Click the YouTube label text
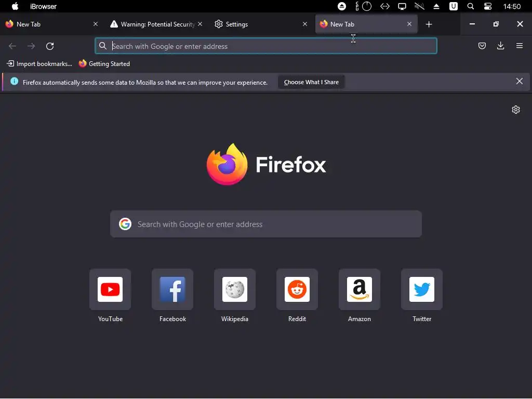The height and width of the screenshot is (399, 532). pyautogui.click(x=110, y=319)
